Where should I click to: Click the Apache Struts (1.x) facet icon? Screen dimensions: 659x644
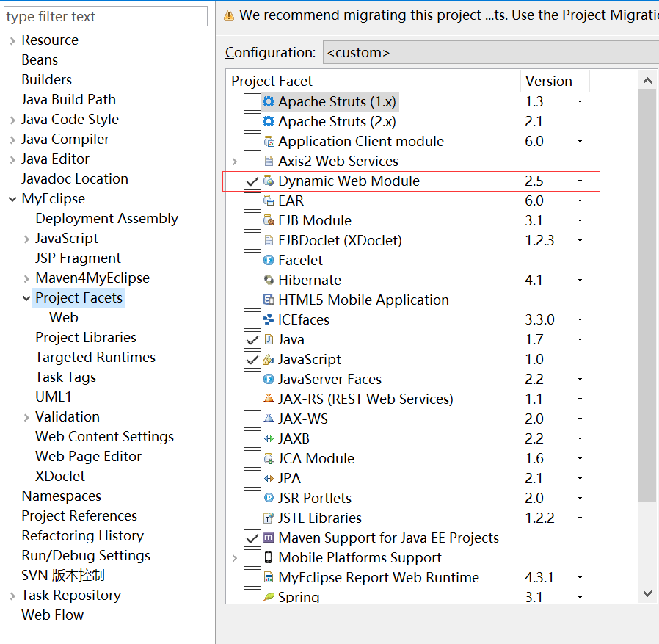[269, 102]
